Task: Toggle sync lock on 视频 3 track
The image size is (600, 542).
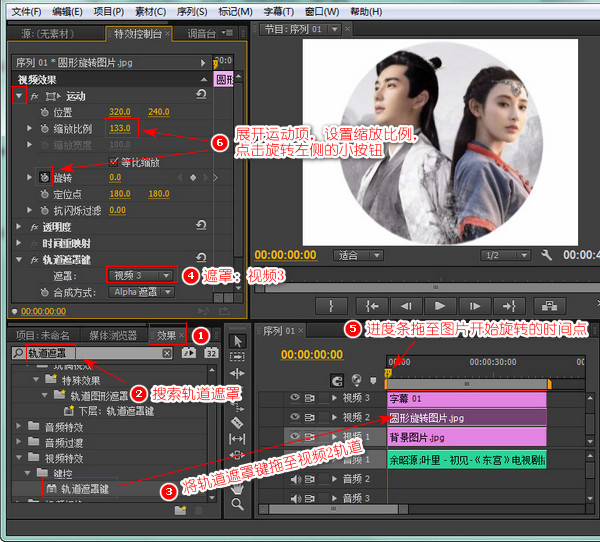Action: tap(309, 398)
